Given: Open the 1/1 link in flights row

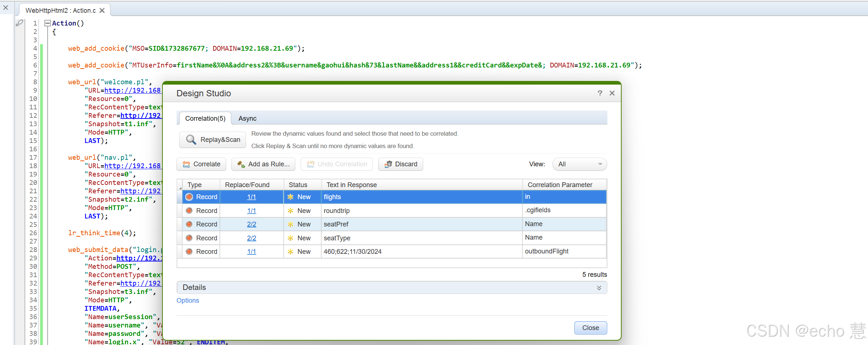Looking at the screenshot, I should pos(251,197).
